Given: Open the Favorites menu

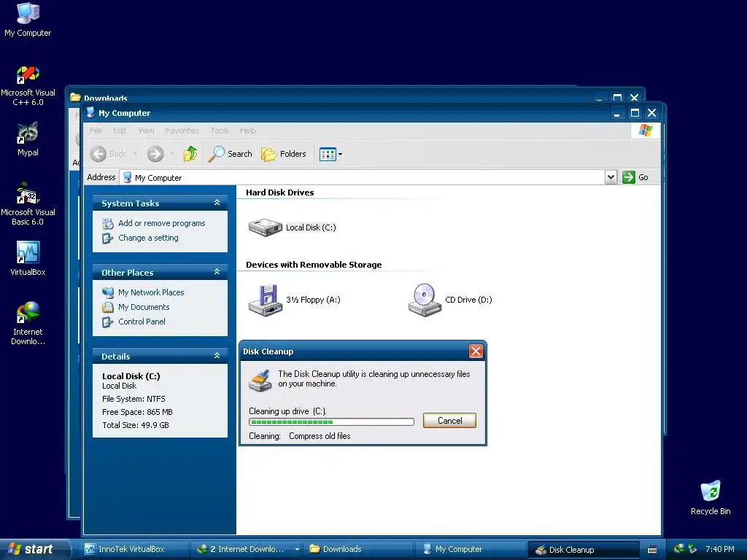Looking at the screenshot, I should (x=182, y=131).
